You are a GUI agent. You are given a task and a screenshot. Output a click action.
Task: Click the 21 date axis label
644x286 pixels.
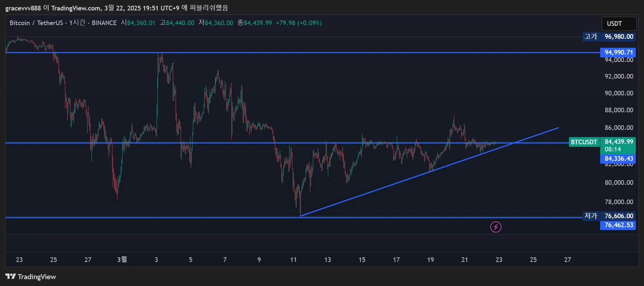click(465, 260)
